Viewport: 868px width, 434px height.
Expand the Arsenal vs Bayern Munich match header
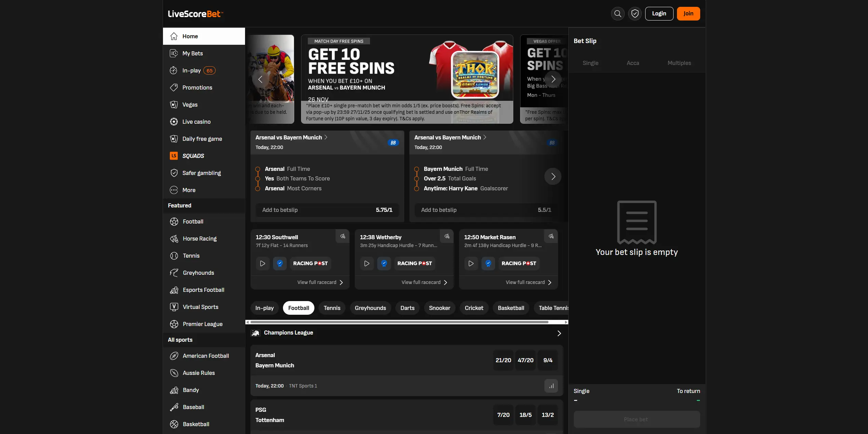291,137
